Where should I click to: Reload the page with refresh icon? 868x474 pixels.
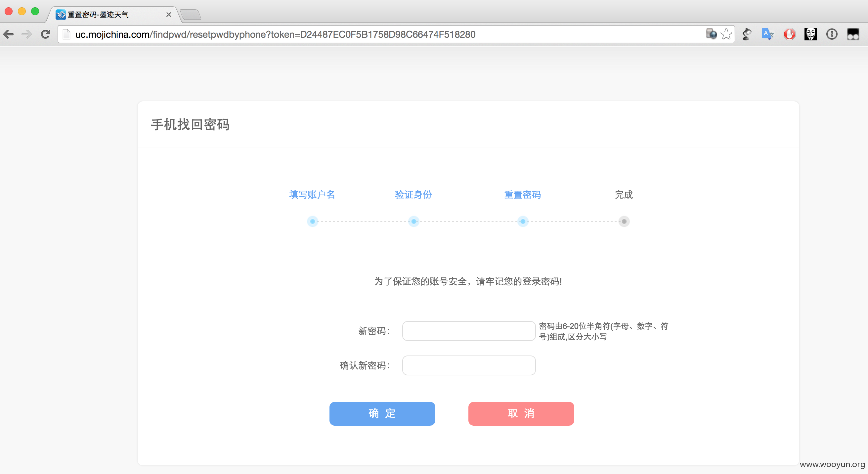point(46,34)
